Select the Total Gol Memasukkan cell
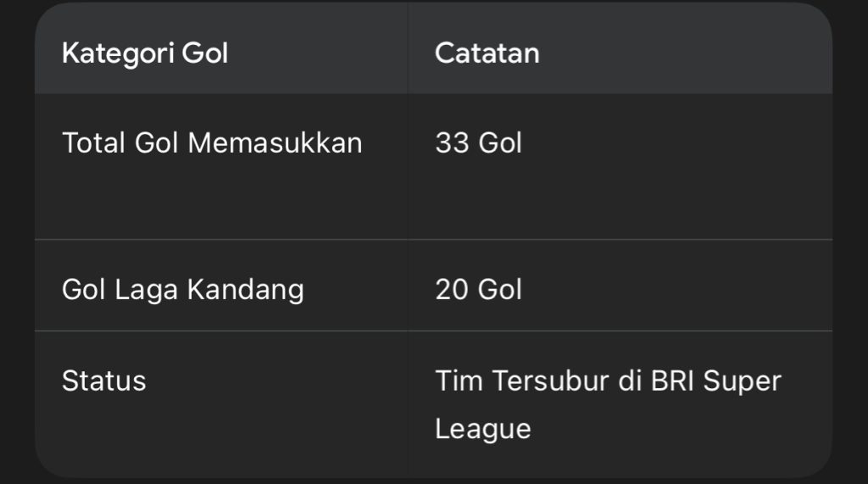Screen dimensions: 868x484 pyautogui.click(x=212, y=143)
